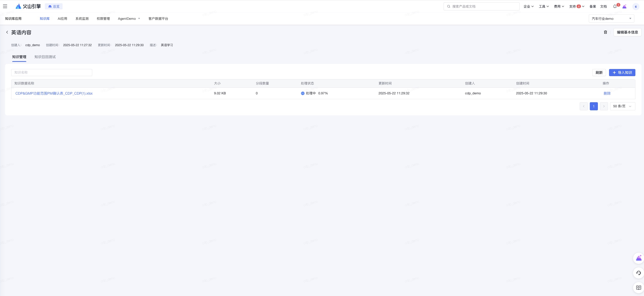Viewport: 644px width, 296px height.
Task: Focus the 知识名称 filter input
Action: pyautogui.click(x=52, y=73)
